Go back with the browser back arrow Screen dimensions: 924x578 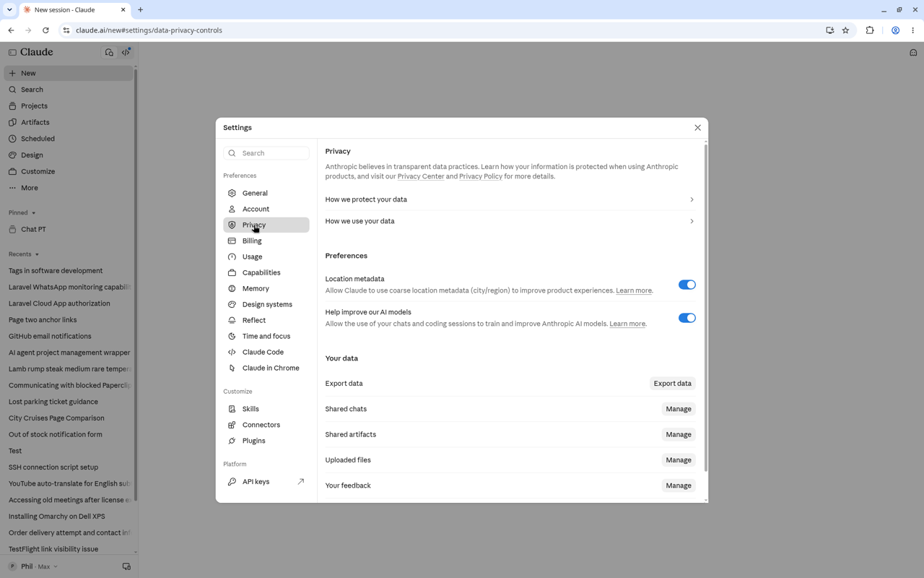coord(11,30)
